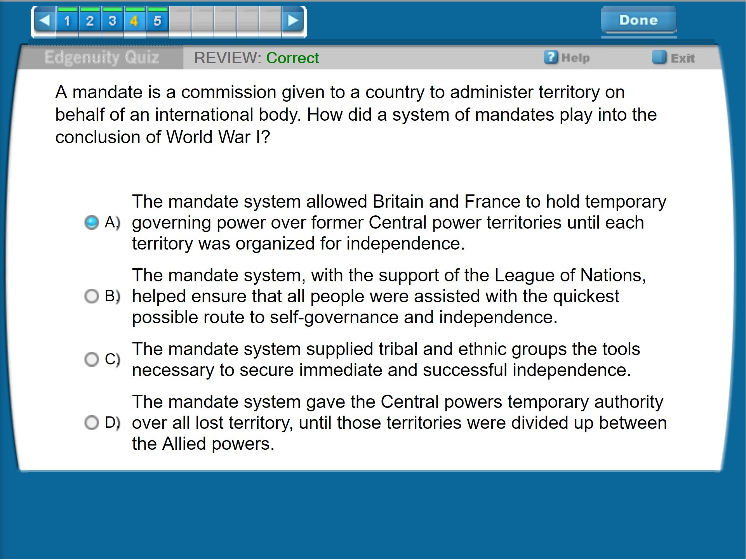
Task: Click the next question right arrow
Action: pos(293,21)
